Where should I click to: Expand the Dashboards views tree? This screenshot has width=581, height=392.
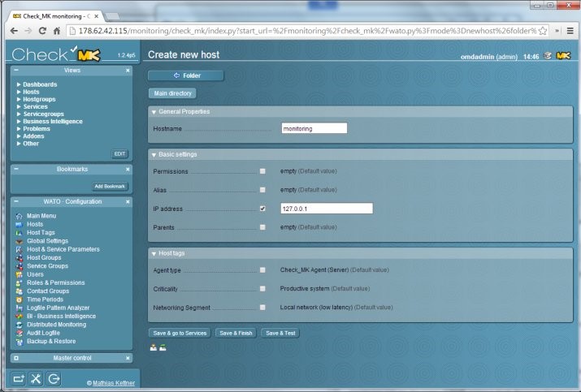[x=39, y=84]
